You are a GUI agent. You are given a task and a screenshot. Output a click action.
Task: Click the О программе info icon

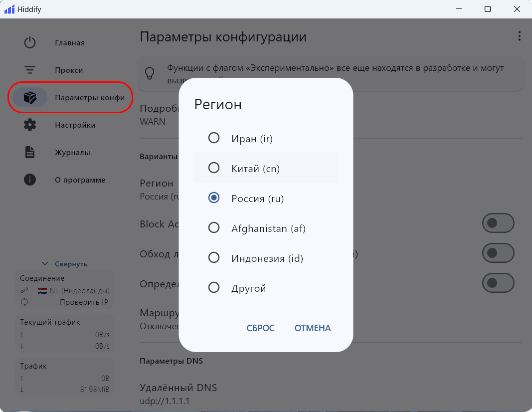30,180
